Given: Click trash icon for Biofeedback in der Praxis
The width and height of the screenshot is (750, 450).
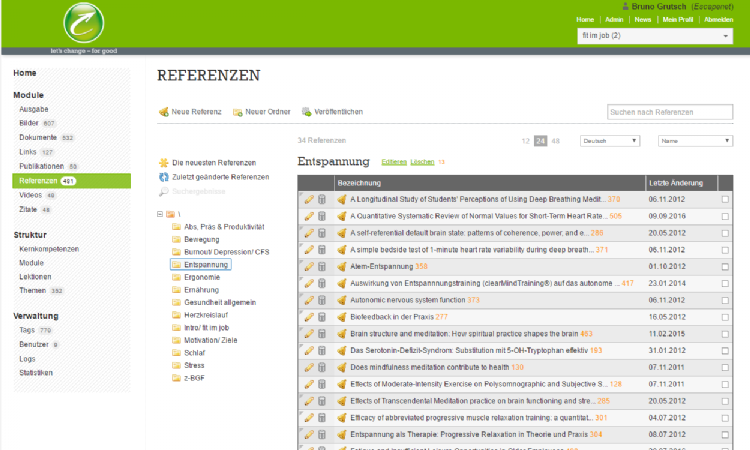Looking at the screenshot, I should 322,317.
